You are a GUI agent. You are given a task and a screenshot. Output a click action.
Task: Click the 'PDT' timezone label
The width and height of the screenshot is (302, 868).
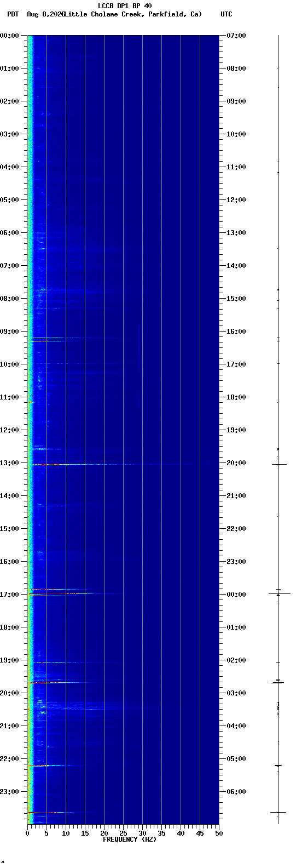(13, 14)
